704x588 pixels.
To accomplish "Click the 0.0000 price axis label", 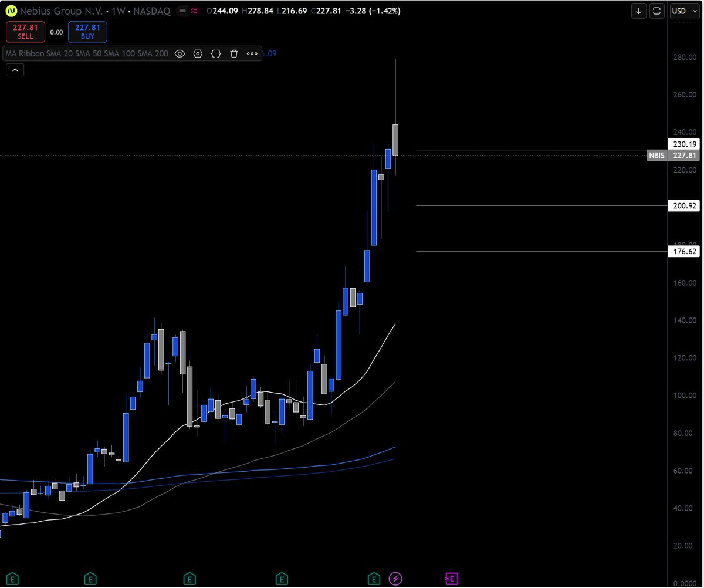I will click(x=684, y=583).
